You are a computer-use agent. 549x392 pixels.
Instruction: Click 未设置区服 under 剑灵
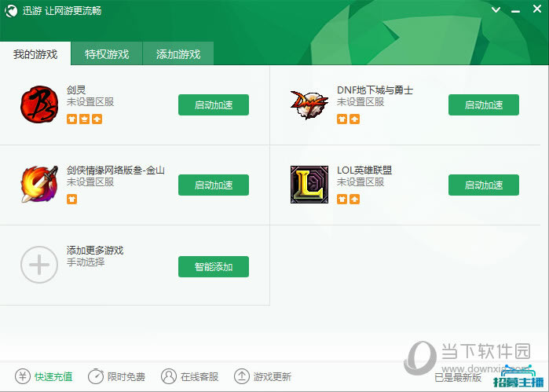point(90,102)
